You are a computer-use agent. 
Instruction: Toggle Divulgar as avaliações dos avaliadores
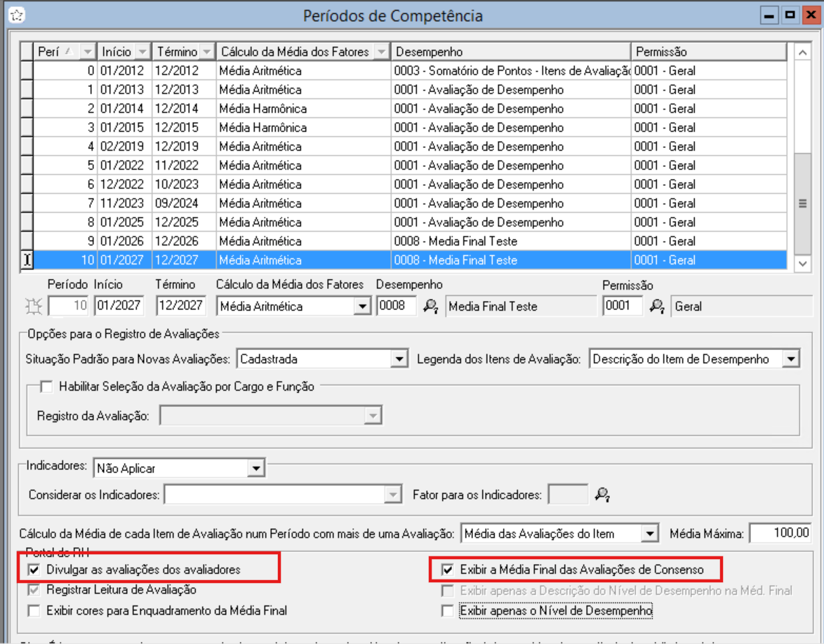(34, 570)
